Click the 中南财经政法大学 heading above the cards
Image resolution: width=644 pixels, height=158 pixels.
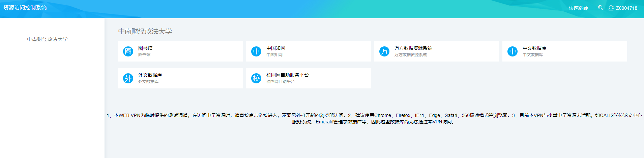145,31
